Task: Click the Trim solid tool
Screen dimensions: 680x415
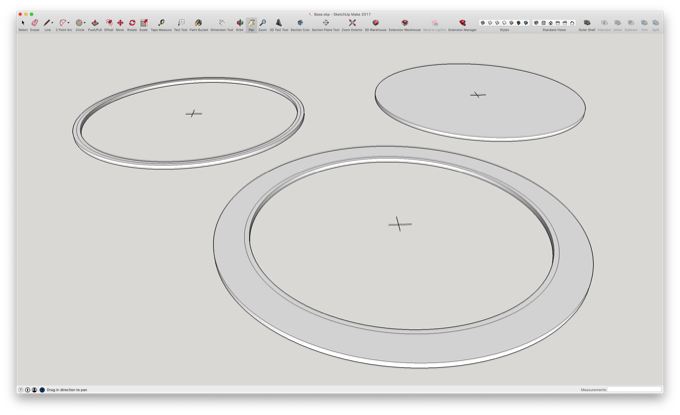Action: (644, 23)
